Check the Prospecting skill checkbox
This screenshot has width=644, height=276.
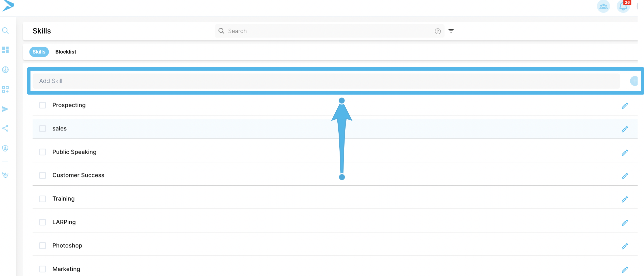(43, 105)
